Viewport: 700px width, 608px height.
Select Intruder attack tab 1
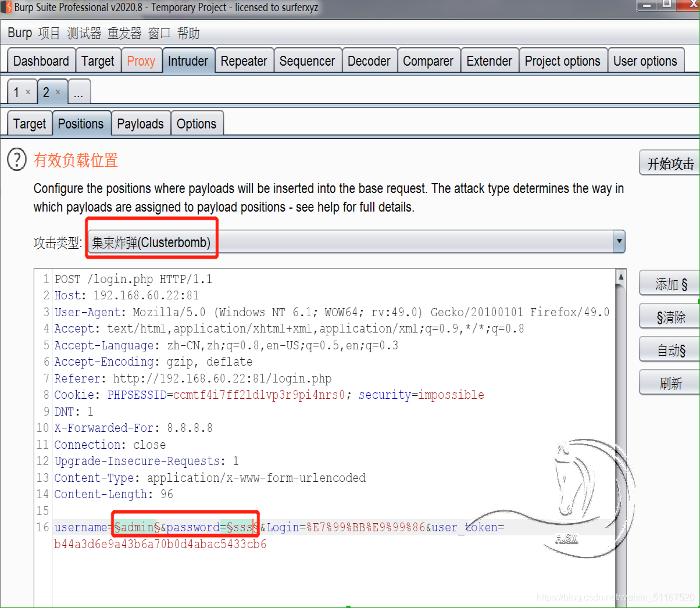pos(17,92)
